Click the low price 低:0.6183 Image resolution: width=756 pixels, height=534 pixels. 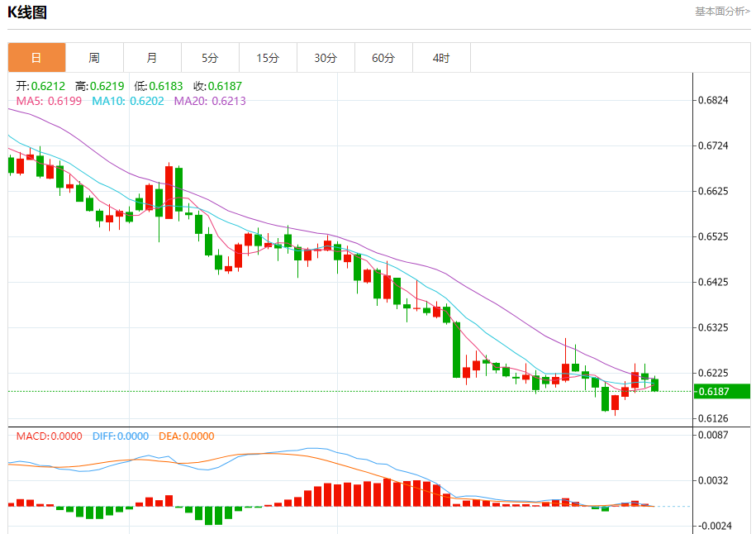(x=159, y=86)
